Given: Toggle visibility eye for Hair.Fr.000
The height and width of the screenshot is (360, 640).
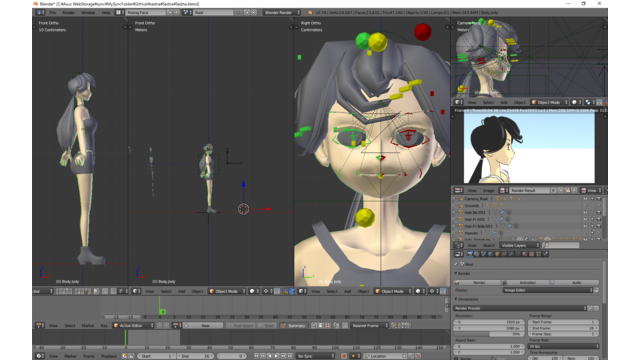Looking at the screenshot, I should [585, 219].
